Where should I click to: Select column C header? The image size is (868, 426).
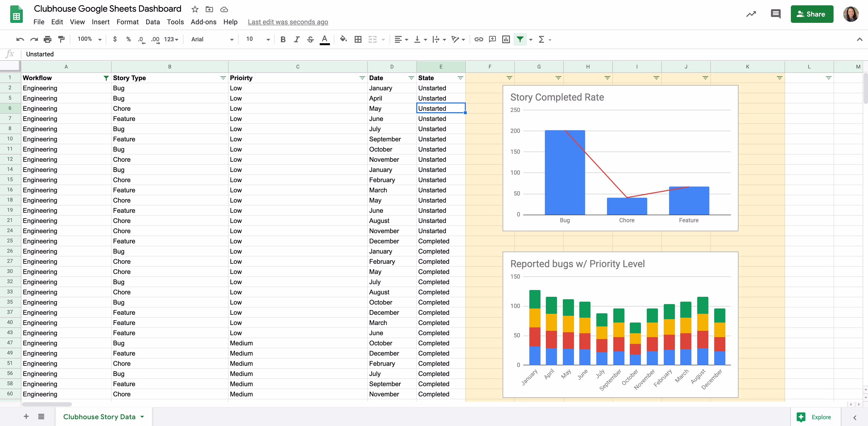pos(297,67)
